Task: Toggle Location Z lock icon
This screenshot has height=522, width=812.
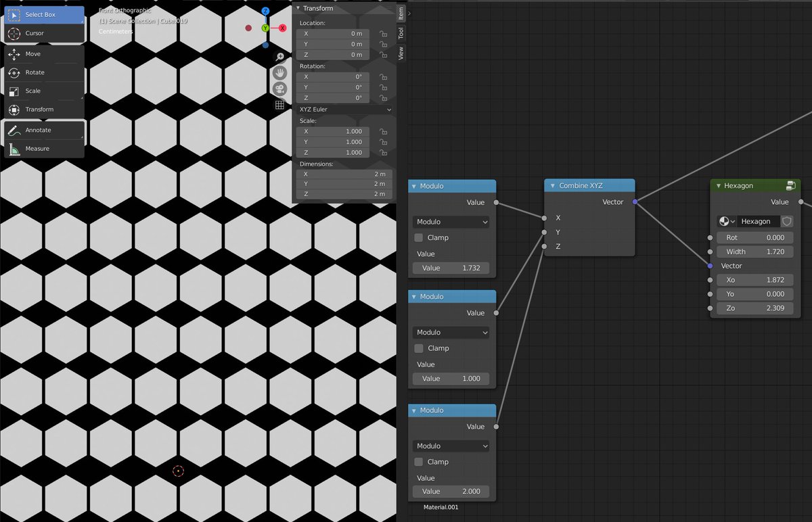Action: click(x=383, y=55)
